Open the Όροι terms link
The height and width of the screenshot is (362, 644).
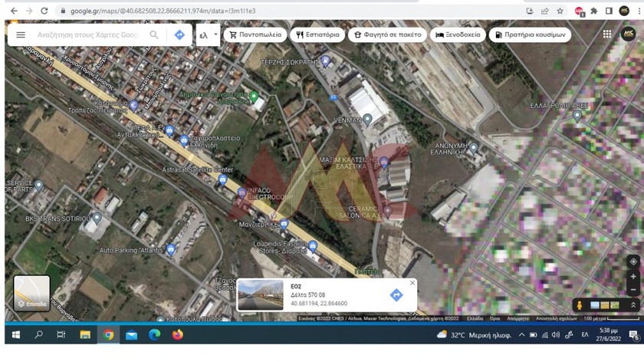coord(495,318)
